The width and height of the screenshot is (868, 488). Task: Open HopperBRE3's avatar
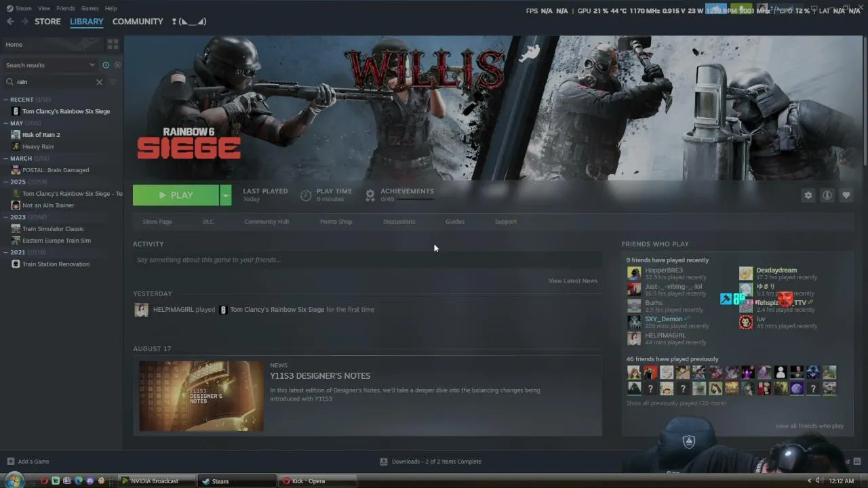[634, 273]
